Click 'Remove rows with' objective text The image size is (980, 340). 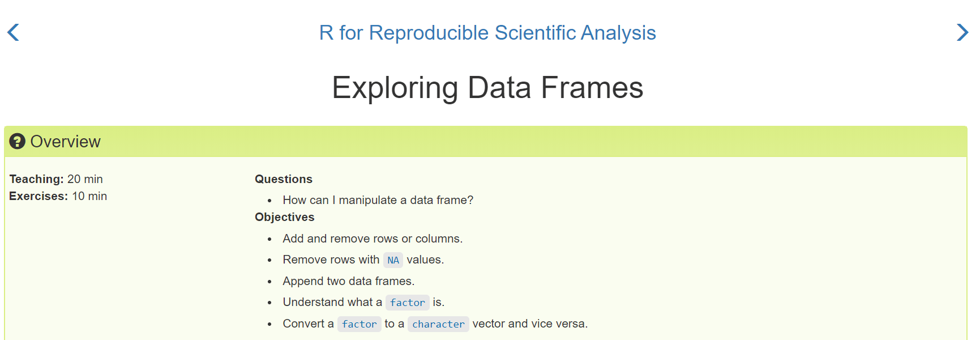[331, 260]
